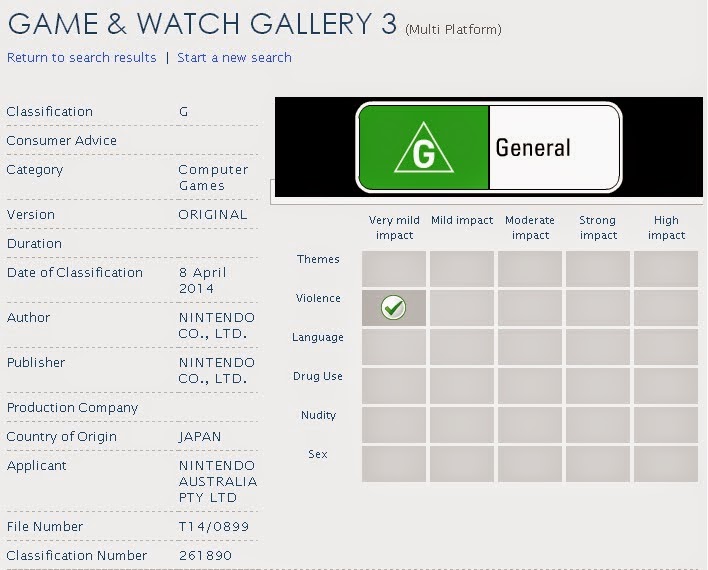The width and height of the screenshot is (708, 570).
Task: Click the JAPAN country of origin value
Action: pos(200,437)
